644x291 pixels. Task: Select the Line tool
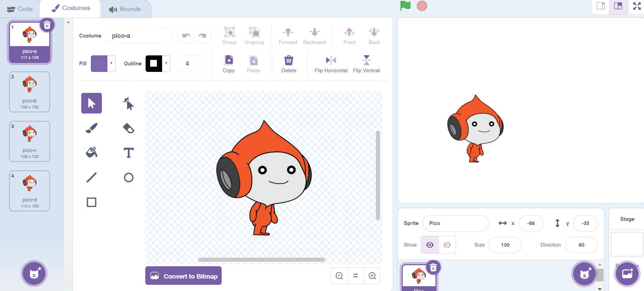click(x=92, y=177)
